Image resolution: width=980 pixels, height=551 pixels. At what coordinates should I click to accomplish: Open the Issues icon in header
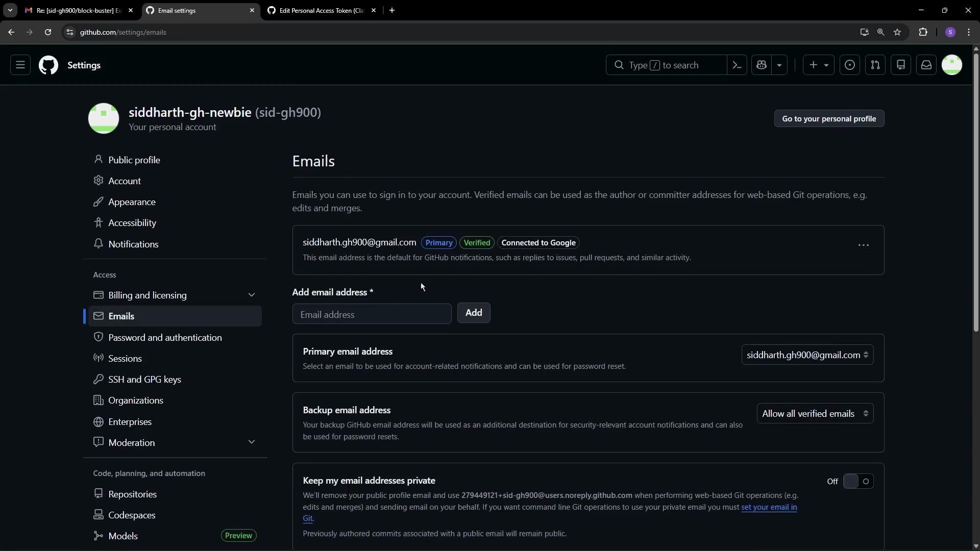point(850,65)
